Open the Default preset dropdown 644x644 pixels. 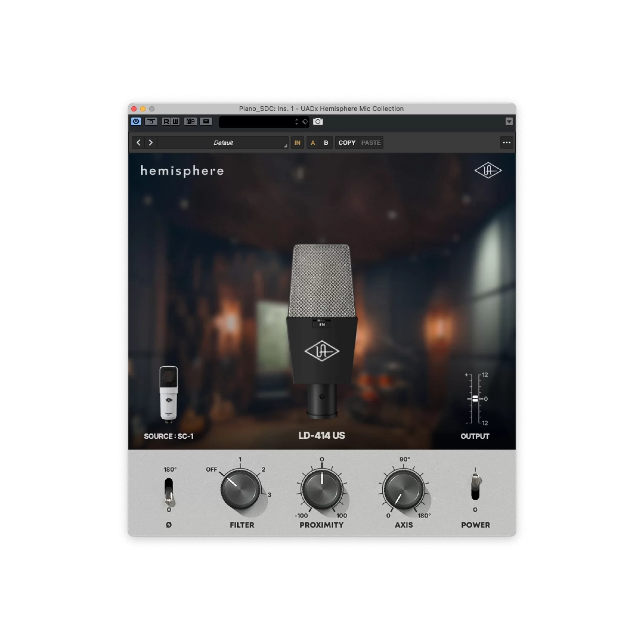click(223, 143)
